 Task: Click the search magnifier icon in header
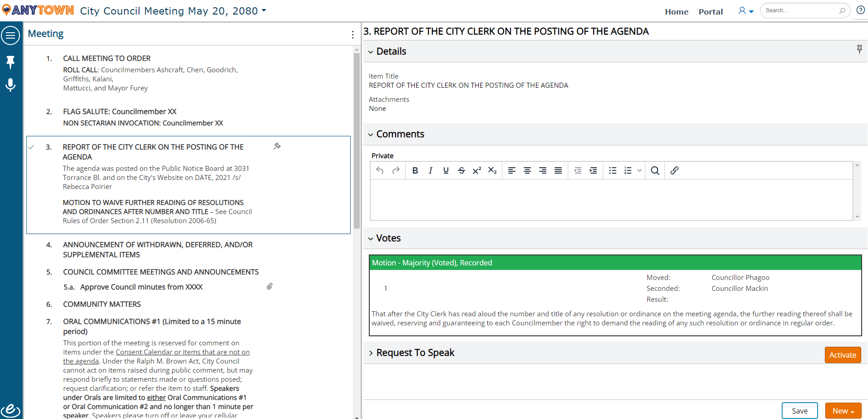pos(842,10)
